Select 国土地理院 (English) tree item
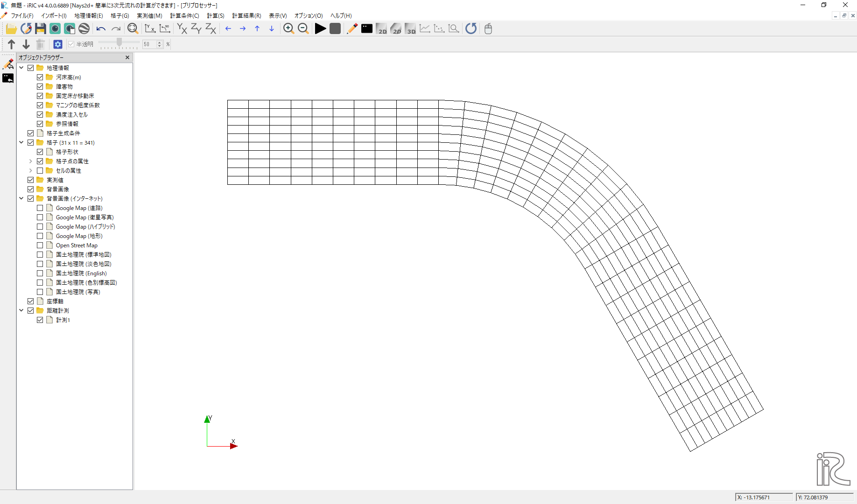Viewport: 857px width, 504px height. click(x=81, y=273)
